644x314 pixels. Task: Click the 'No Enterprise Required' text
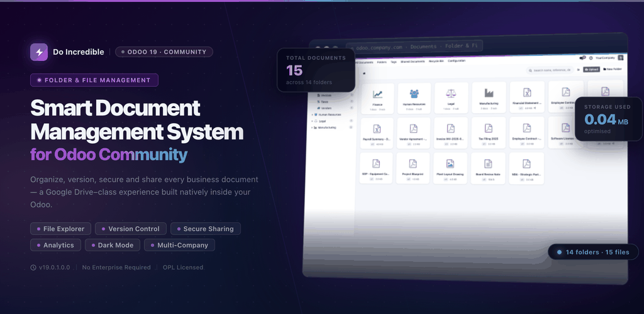(116, 268)
